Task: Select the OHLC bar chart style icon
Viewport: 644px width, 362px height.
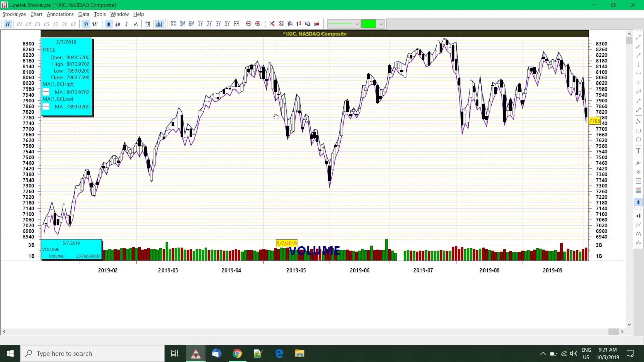Action: tap(126, 24)
